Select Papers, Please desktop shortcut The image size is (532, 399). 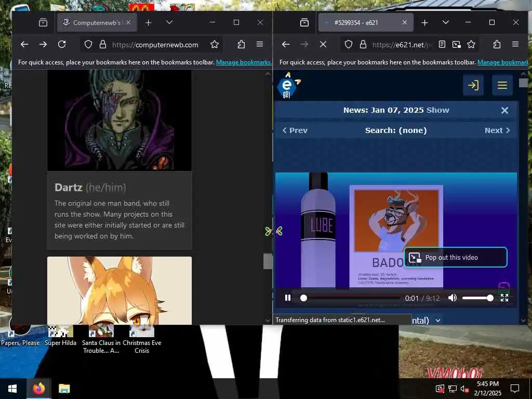click(x=20, y=336)
